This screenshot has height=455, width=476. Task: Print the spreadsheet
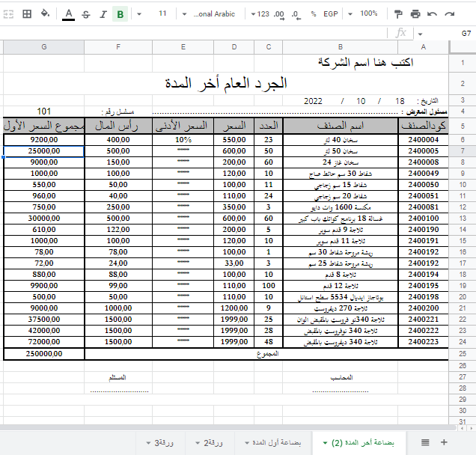pyautogui.click(x=415, y=13)
